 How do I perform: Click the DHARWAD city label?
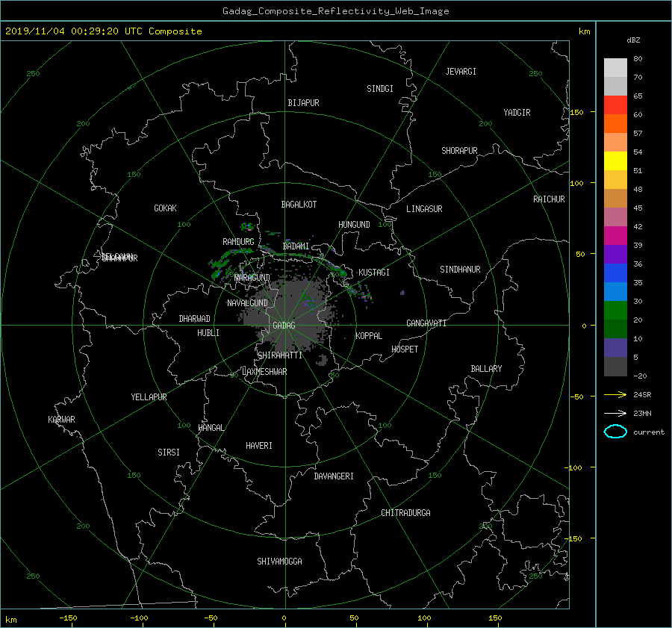click(x=195, y=319)
